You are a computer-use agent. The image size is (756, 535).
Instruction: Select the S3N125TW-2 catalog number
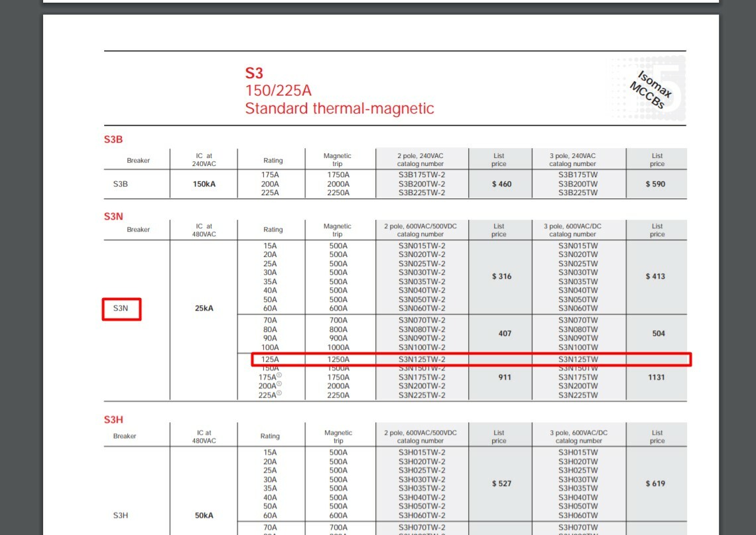click(x=421, y=359)
